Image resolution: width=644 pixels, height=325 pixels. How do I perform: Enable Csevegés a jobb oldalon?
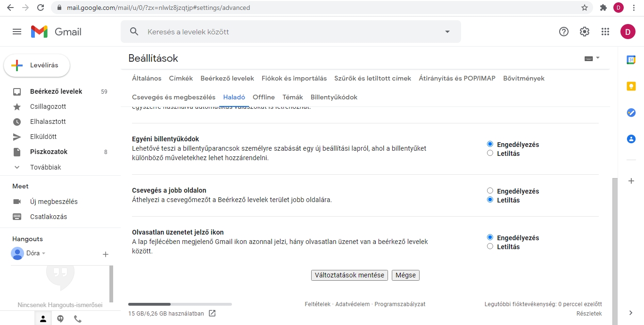click(x=490, y=191)
